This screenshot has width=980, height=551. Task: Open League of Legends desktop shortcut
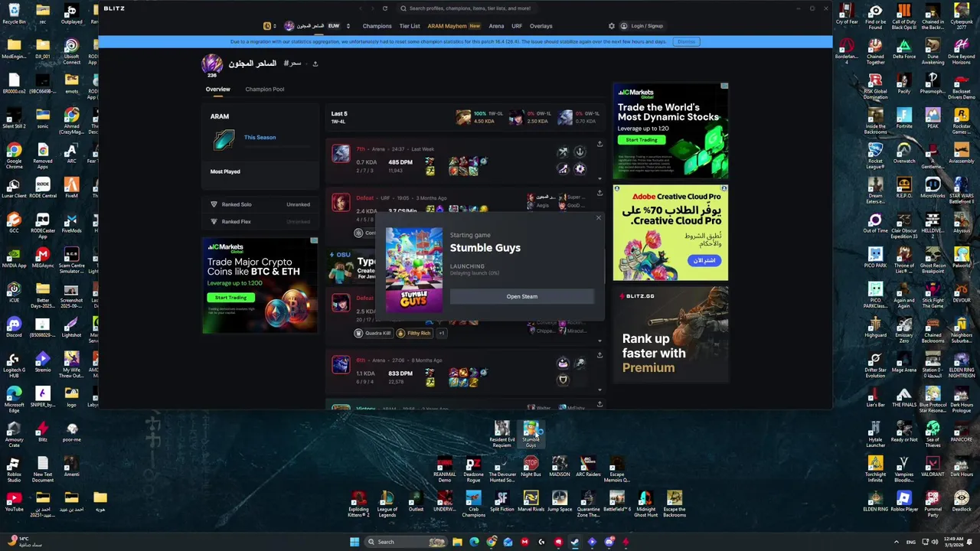pyautogui.click(x=387, y=504)
